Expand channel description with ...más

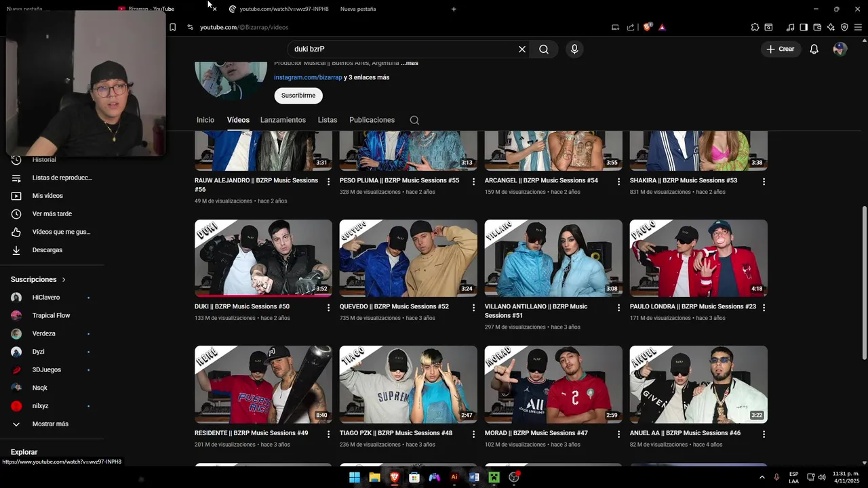(410, 63)
